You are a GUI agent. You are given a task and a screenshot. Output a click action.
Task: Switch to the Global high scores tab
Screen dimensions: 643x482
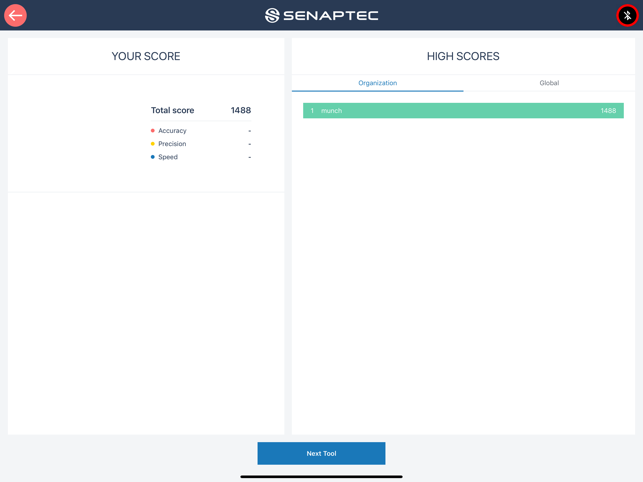(549, 83)
